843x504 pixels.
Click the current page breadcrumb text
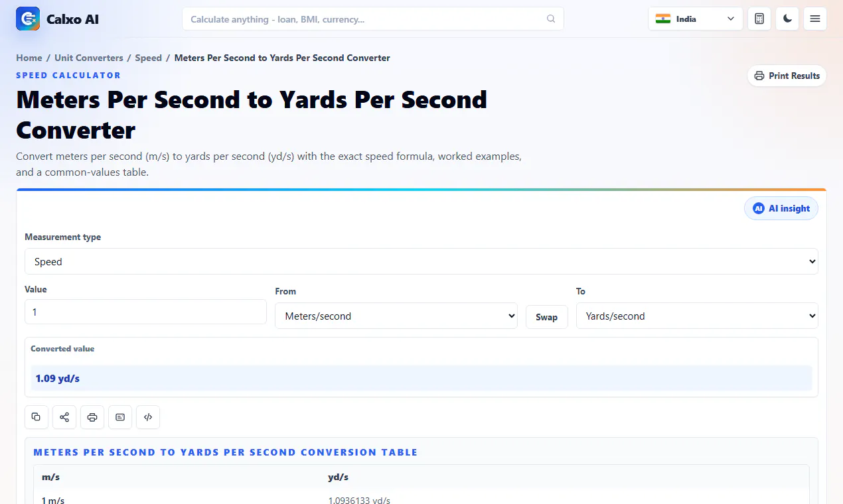pos(282,58)
